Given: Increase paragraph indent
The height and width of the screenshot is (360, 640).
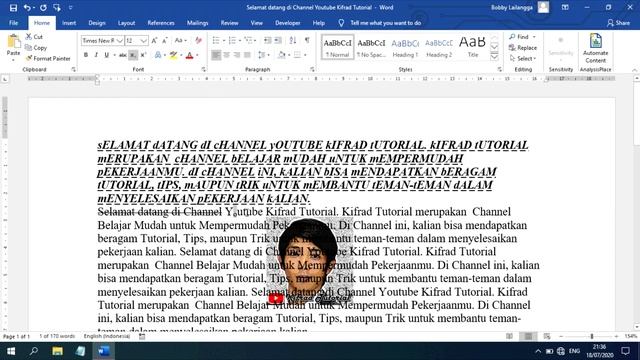Looking at the screenshot, I should (x=278, y=40).
